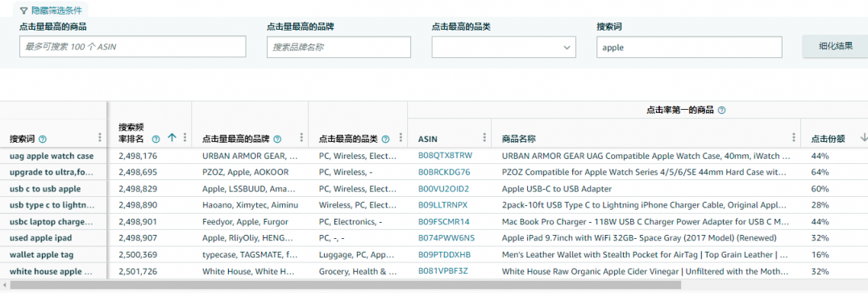The height and width of the screenshot is (293, 868).
Task: Click rank value 2,498,695
Action: [137, 172]
